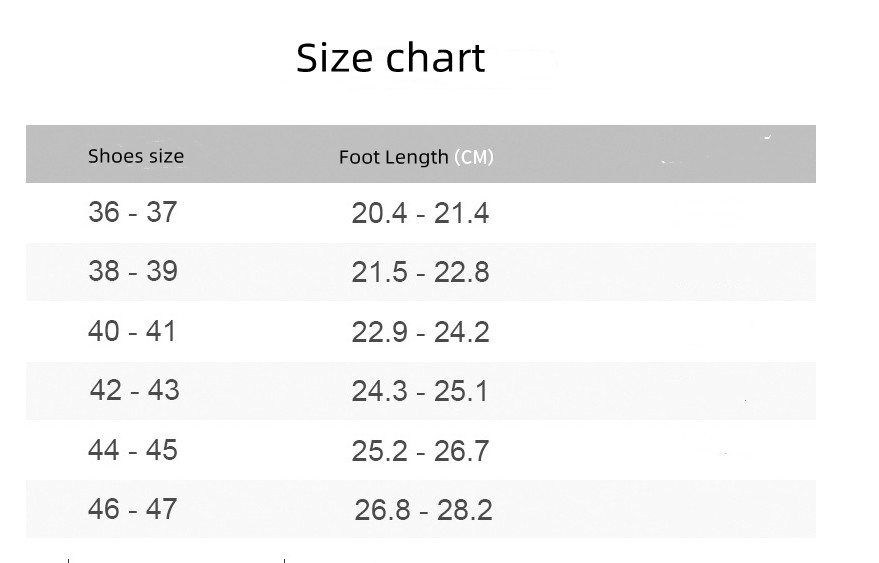Click the "44 - 45" shoe size cell
The height and width of the screenshot is (563, 879).
coord(133,450)
